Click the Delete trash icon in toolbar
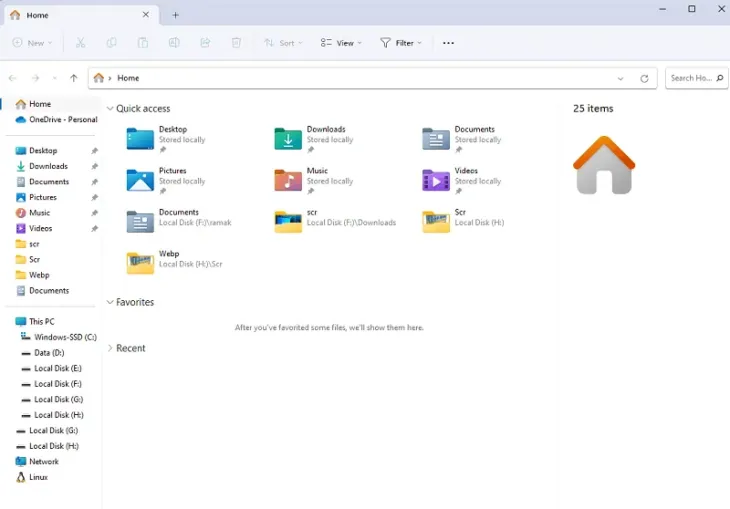 point(236,43)
